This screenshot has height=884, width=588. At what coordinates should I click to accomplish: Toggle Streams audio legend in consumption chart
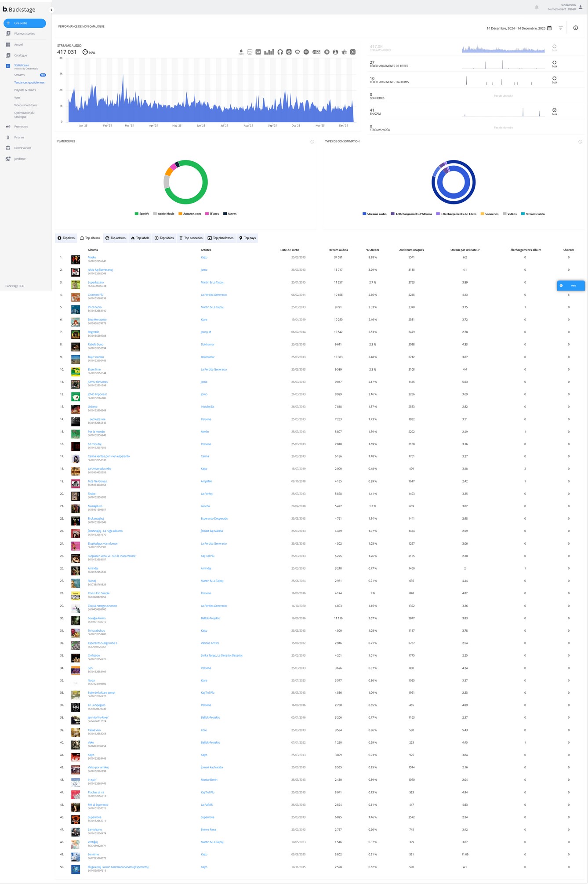tap(374, 214)
